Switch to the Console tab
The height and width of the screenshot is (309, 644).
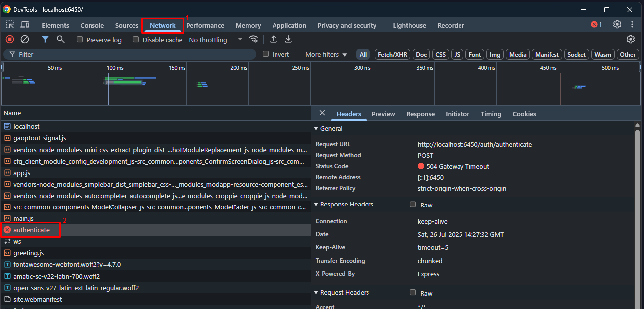pos(92,25)
